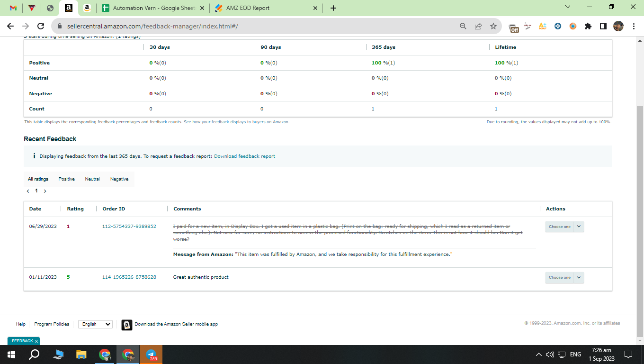Screen dimensions: 644x364
Task: Filter feedback by Positive ratings
Action: pyautogui.click(x=67, y=179)
